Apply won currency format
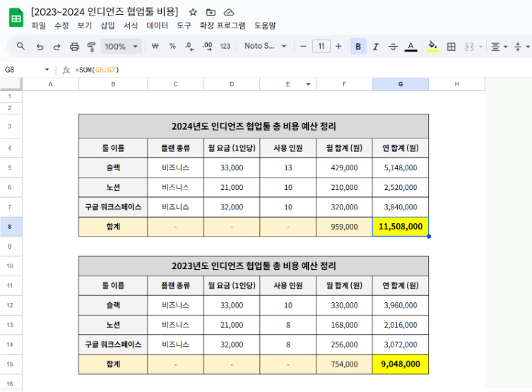532x392 pixels. coord(155,46)
